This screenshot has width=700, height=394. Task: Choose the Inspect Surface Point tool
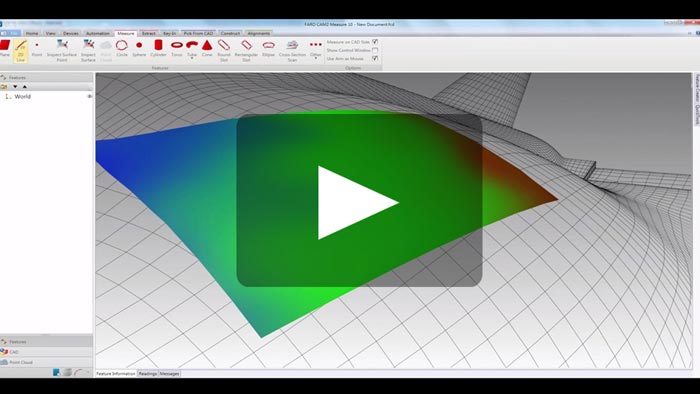pos(62,50)
